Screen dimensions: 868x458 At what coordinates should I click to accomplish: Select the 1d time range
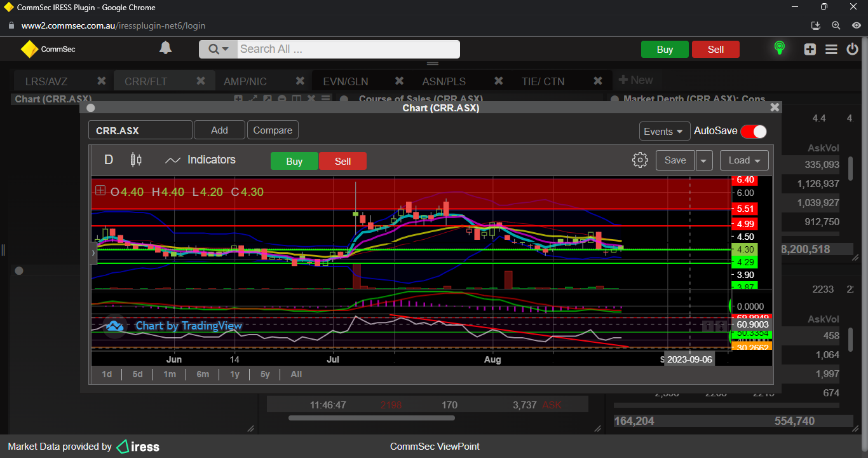[107, 374]
